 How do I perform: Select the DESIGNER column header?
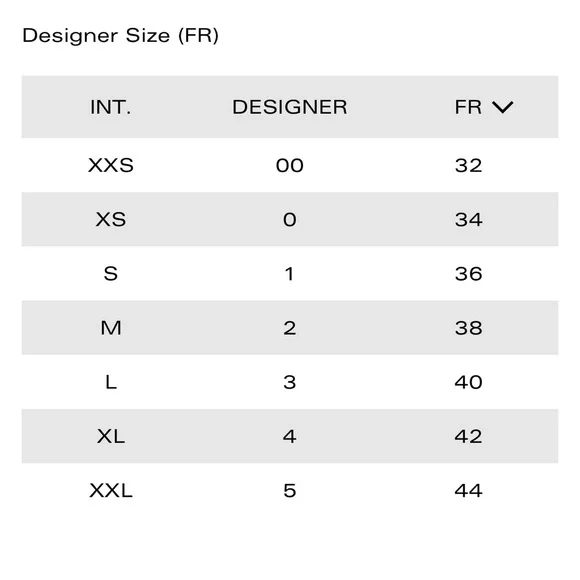click(290, 107)
